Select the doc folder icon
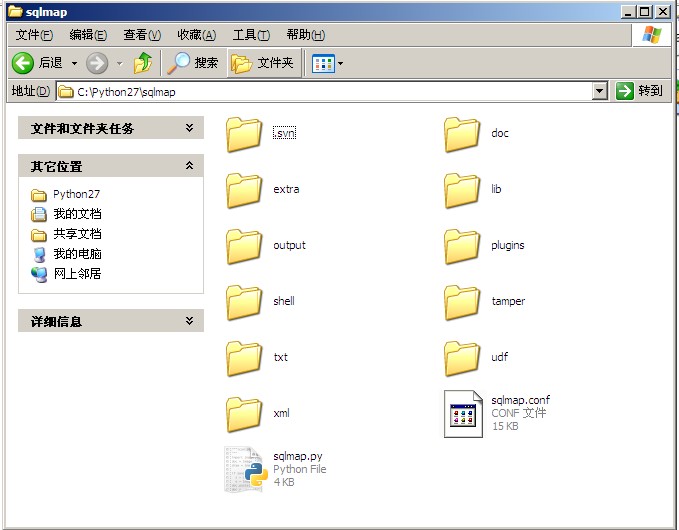Screen dimensions: 679x530 (462, 135)
